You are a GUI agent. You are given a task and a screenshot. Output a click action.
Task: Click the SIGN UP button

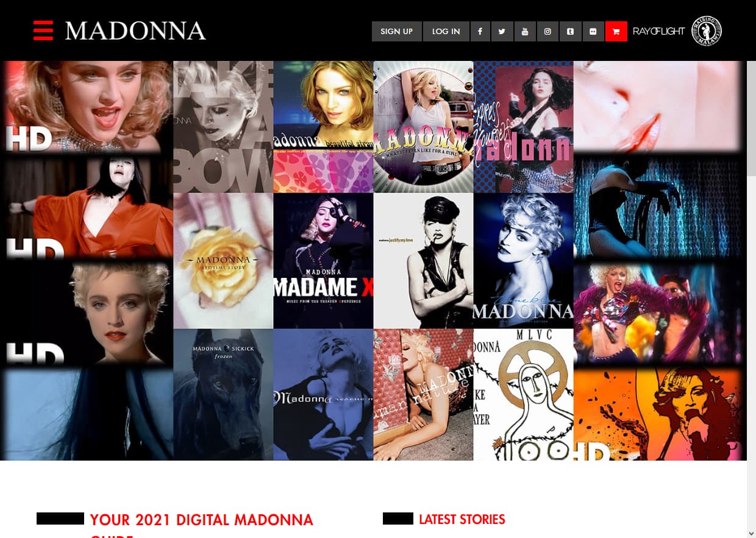coord(396,32)
